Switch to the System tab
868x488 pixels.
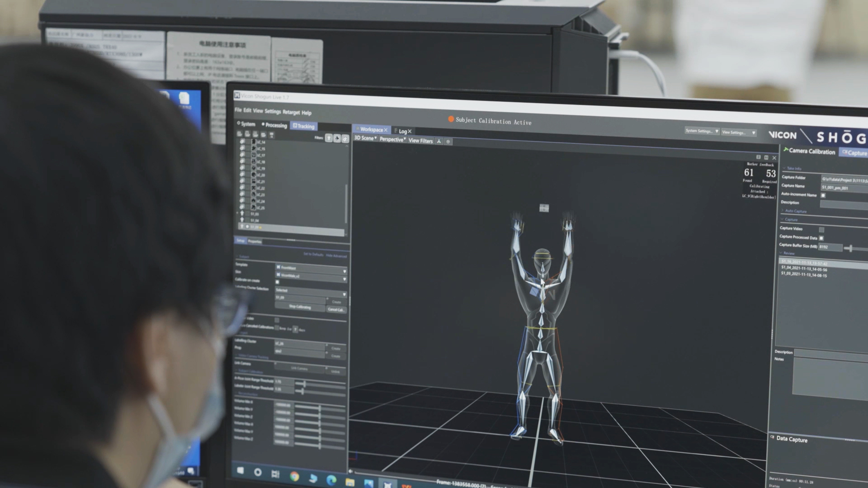(x=246, y=124)
